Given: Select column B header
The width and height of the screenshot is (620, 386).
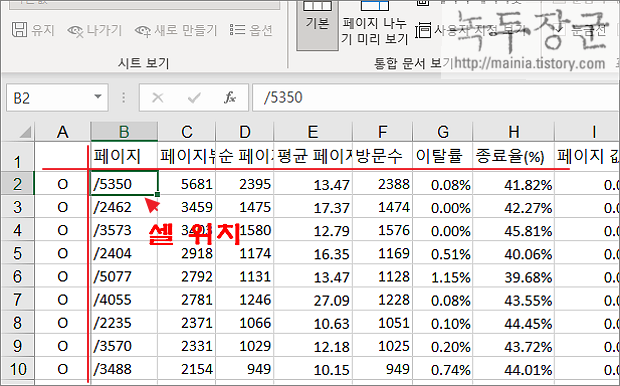Looking at the screenshot, I should [x=124, y=132].
